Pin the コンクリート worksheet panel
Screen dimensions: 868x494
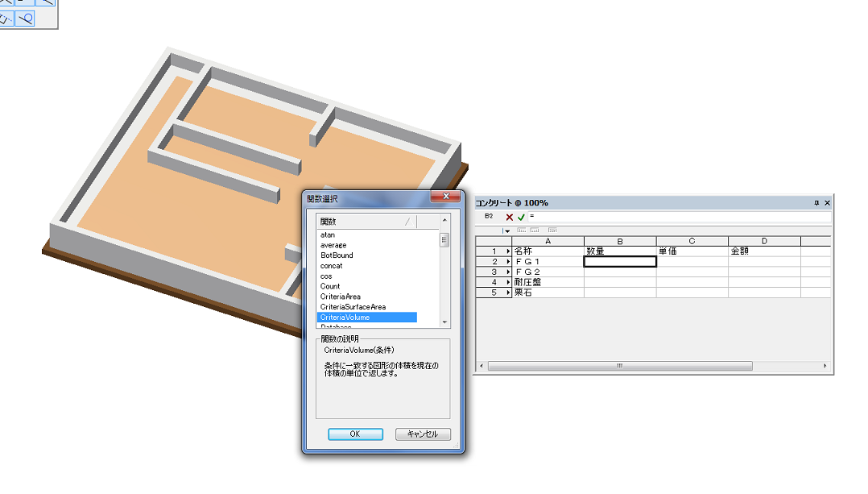click(816, 203)
